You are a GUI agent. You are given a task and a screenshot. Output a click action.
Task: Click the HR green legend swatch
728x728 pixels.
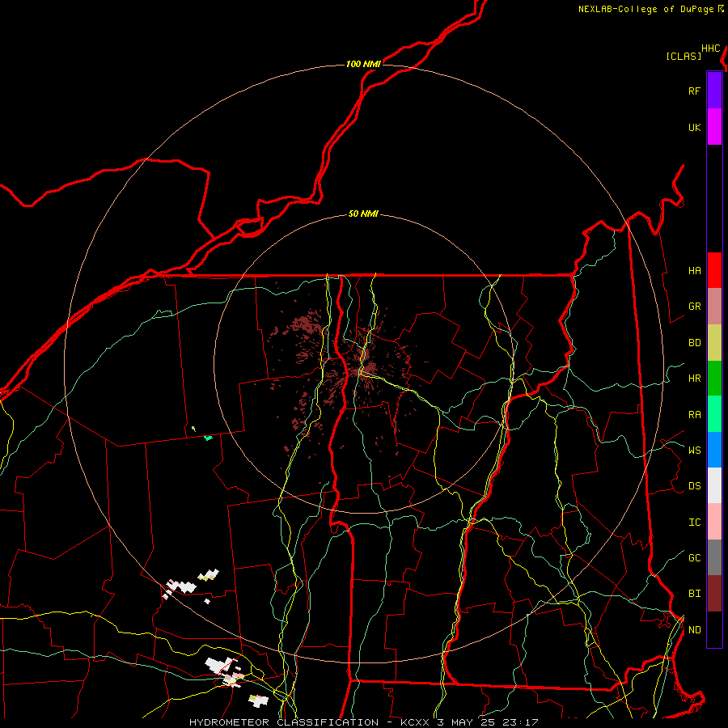pyautogui.click(x=714, y=379)
